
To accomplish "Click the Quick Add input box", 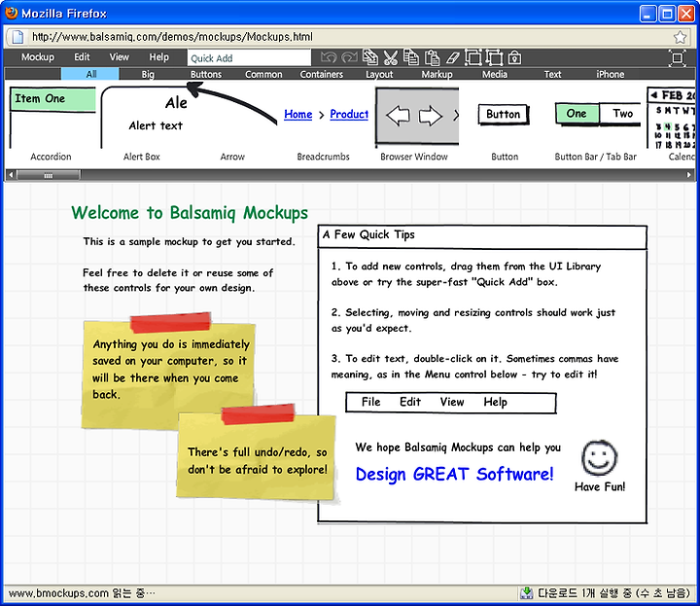I will pos(249,58).
